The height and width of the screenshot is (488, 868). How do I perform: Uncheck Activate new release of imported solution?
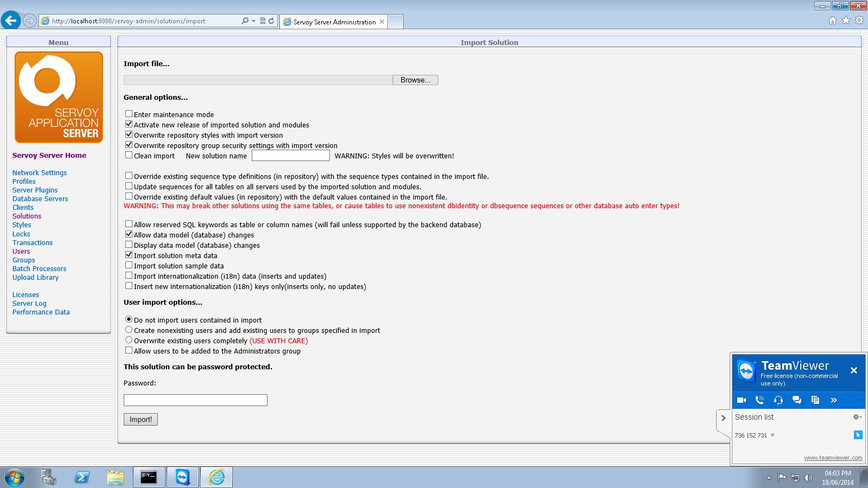click(x=129, y=124)
